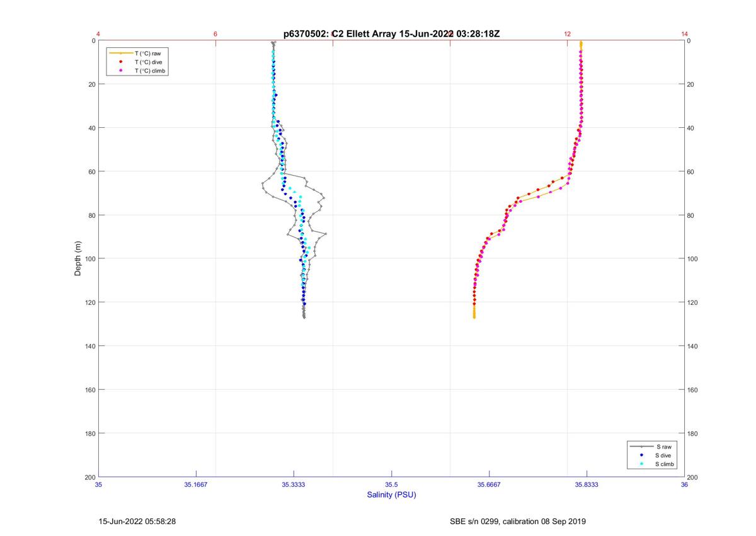The image size is (756, 536).
Task: Click the right depth axis tick 120
Action: coord(693,302)
